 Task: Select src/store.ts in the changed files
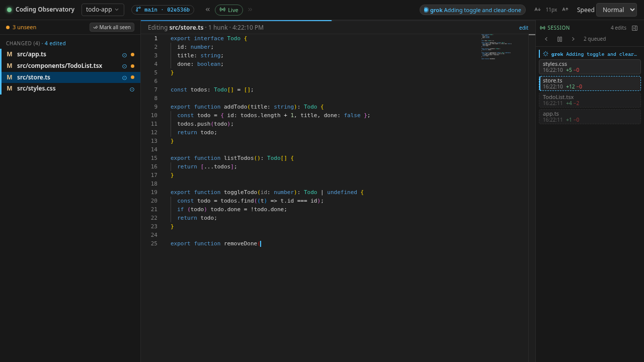(70, 77)
